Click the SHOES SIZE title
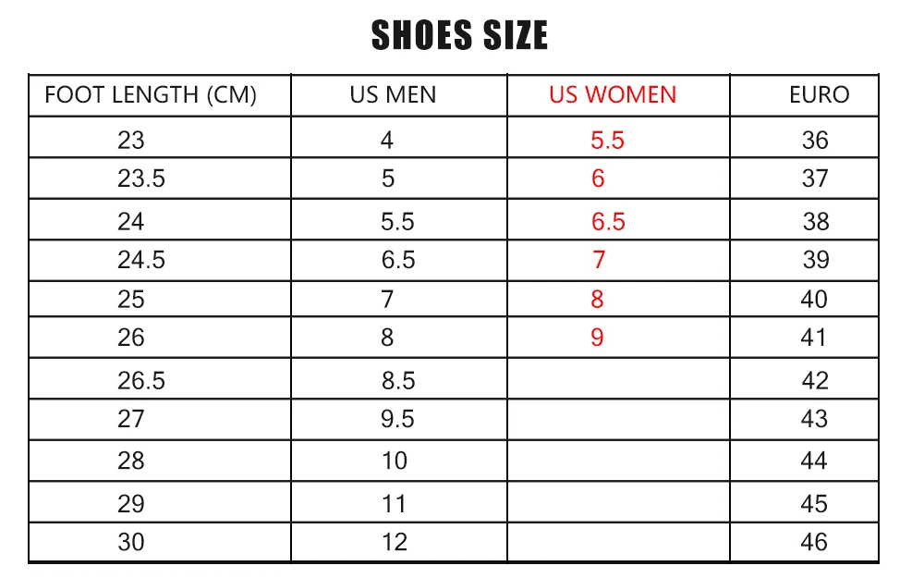 pyautogui.click(x=459, y=35)
